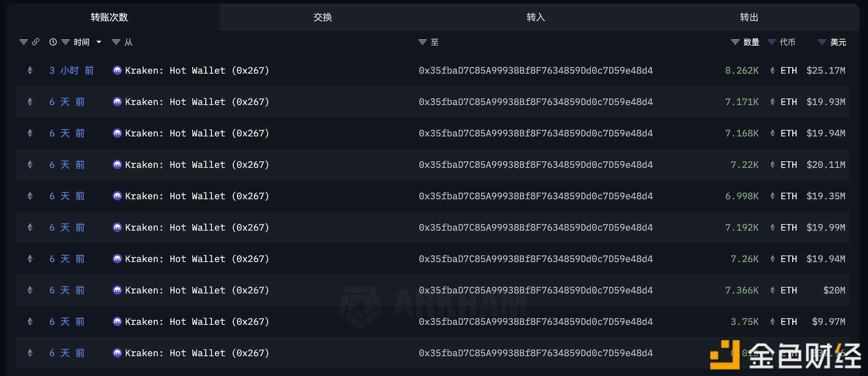Click the address 0x35fbaD7C85... in the second row

click(x=536, y=102)
